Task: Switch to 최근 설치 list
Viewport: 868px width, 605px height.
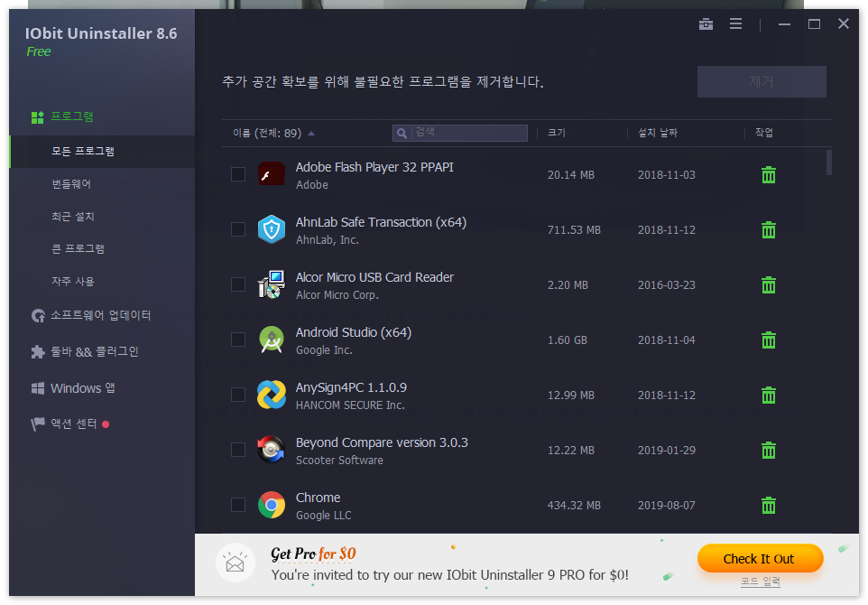Action: click(73, 217)
